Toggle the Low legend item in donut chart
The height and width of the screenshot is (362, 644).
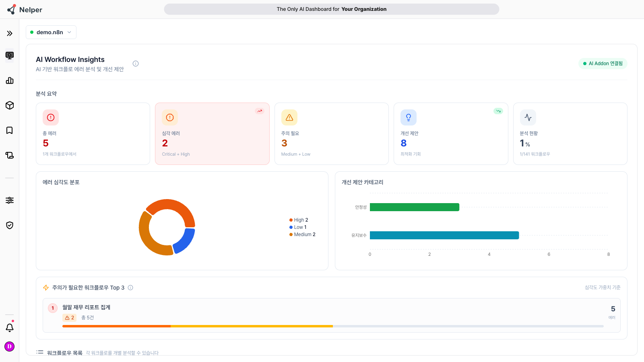pyautogui.click(x=298, y=227)
